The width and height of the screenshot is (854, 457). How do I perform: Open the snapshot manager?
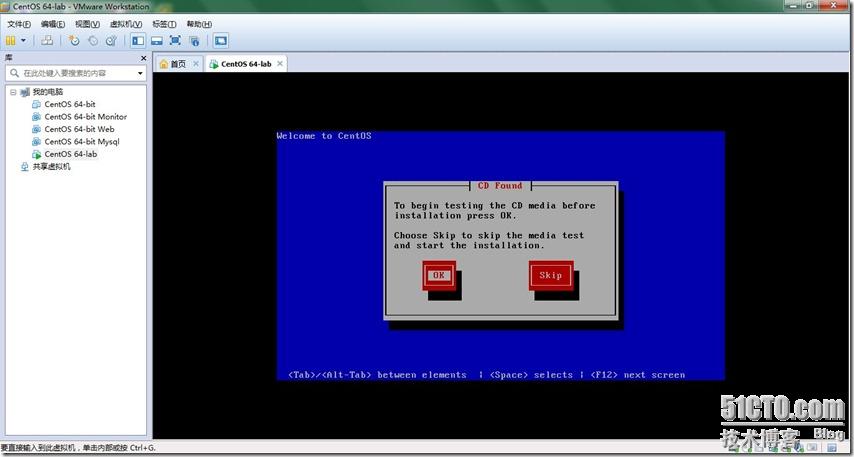tap(111, 40)
